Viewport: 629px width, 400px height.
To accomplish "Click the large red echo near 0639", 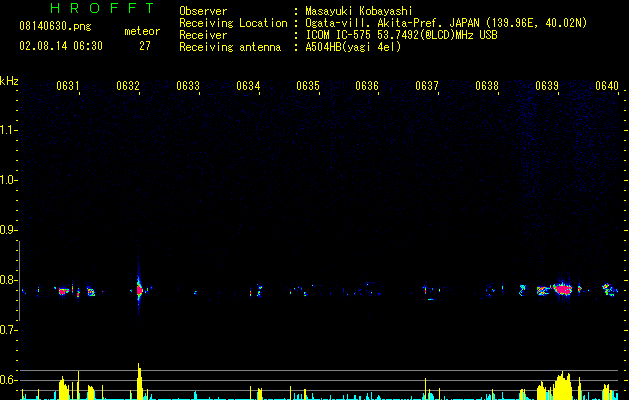I will coord(563,289).
